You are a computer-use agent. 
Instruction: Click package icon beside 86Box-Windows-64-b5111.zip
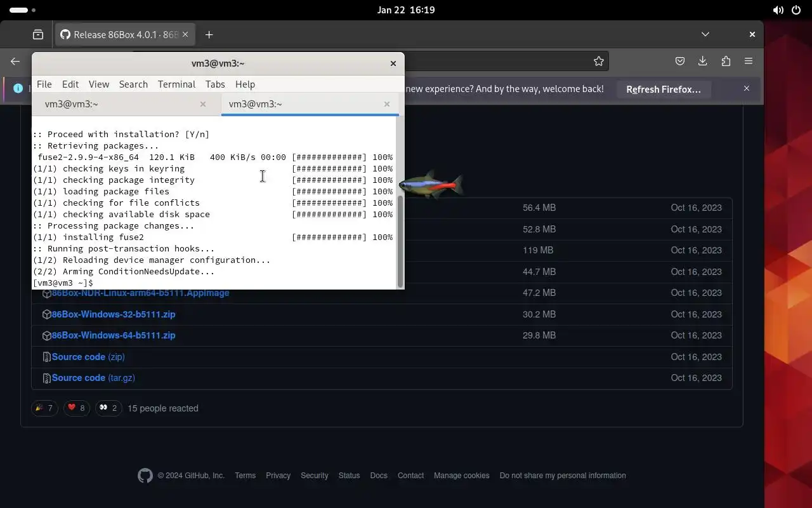tap(46, 335)
